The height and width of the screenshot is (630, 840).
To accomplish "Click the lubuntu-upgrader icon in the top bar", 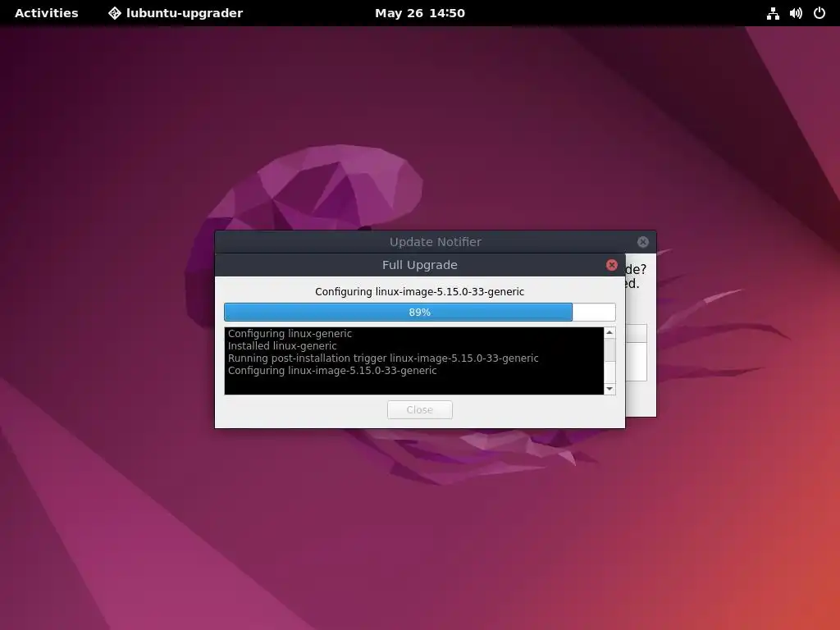I will [x=115, y=13].
